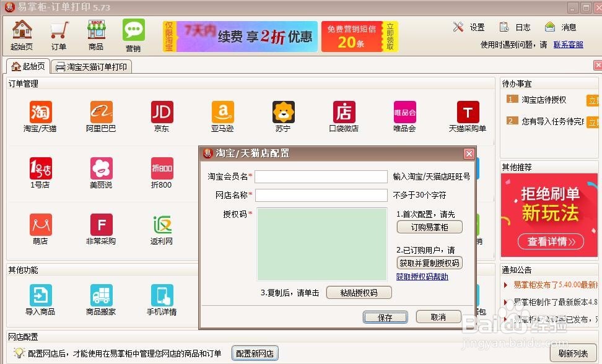The height and width of the screenshot is (364, 602).
Task: Select the 非常采购 platform icon
Action: 101,229
